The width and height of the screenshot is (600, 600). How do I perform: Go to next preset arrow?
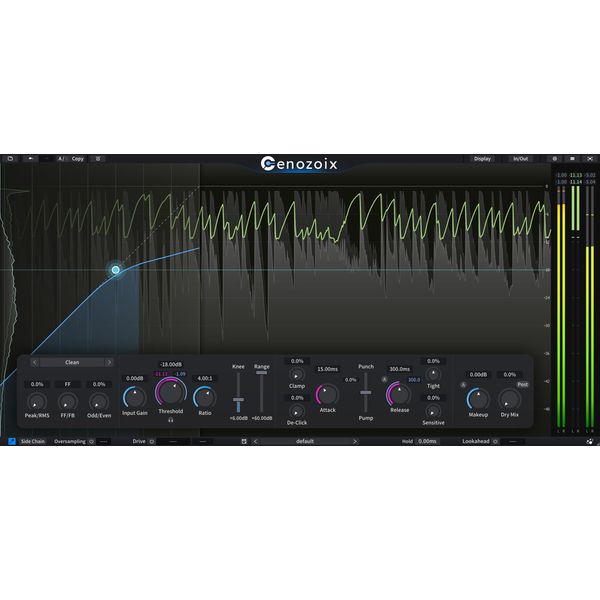[355, 441]
